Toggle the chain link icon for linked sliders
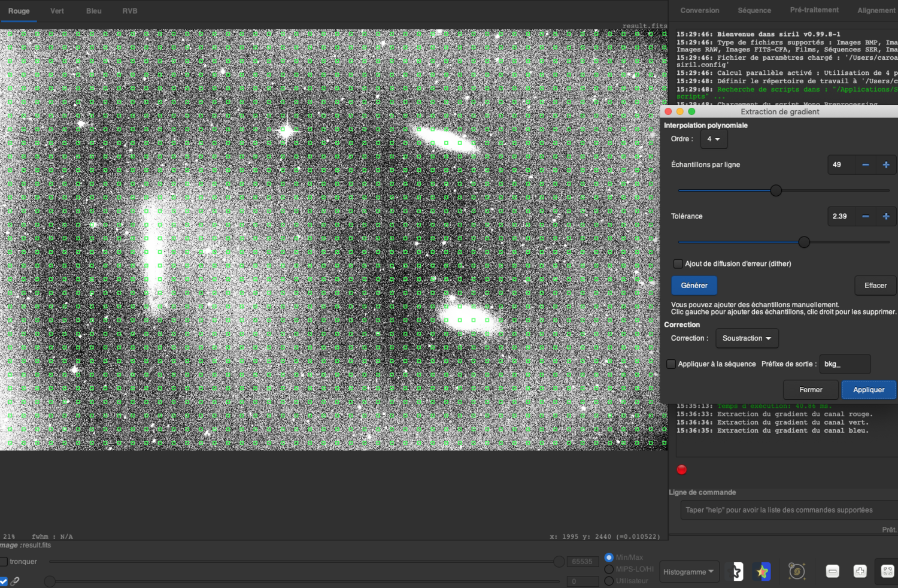The height and width of the screenshot is (588, 898). coord(15,580)
